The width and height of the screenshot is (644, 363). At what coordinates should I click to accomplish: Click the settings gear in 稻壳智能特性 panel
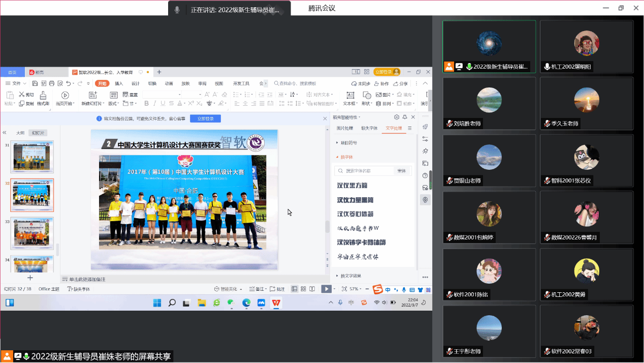point(397,117)
